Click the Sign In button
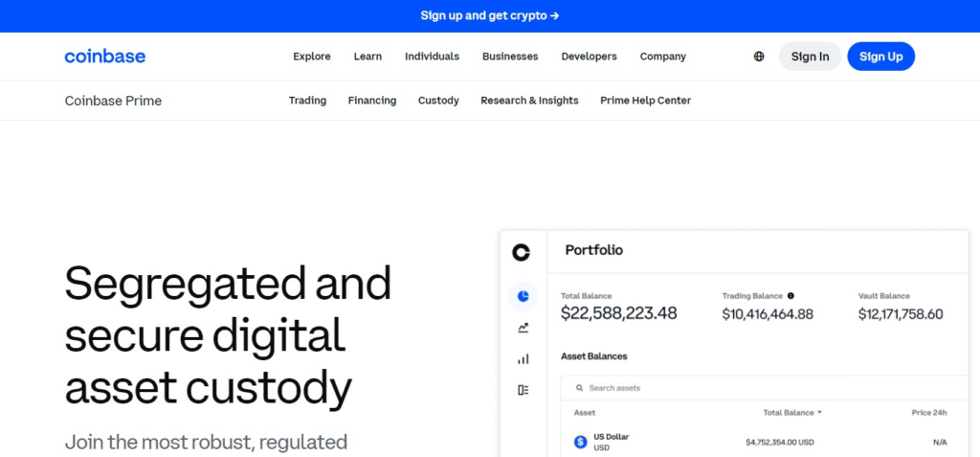 [x=810, y=57]
